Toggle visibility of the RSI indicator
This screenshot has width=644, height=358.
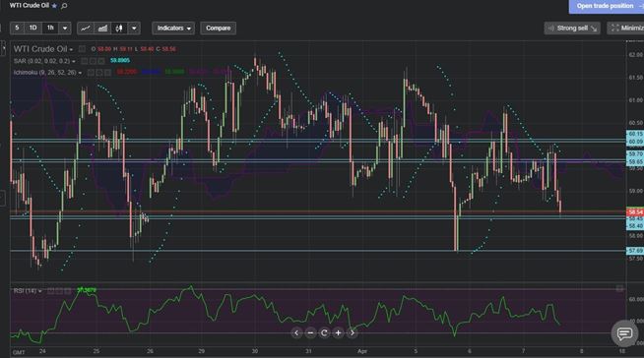(50, 291)
